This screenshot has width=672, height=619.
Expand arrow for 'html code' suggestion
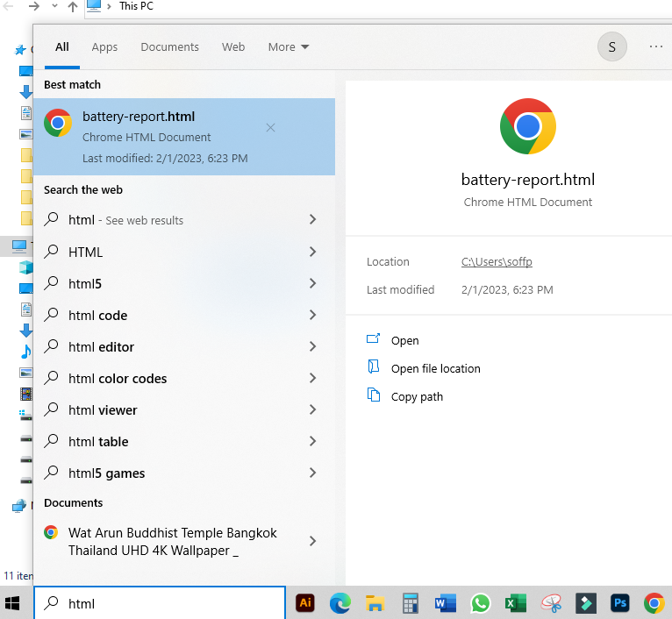pyautogui.click(x=313, y=316)
